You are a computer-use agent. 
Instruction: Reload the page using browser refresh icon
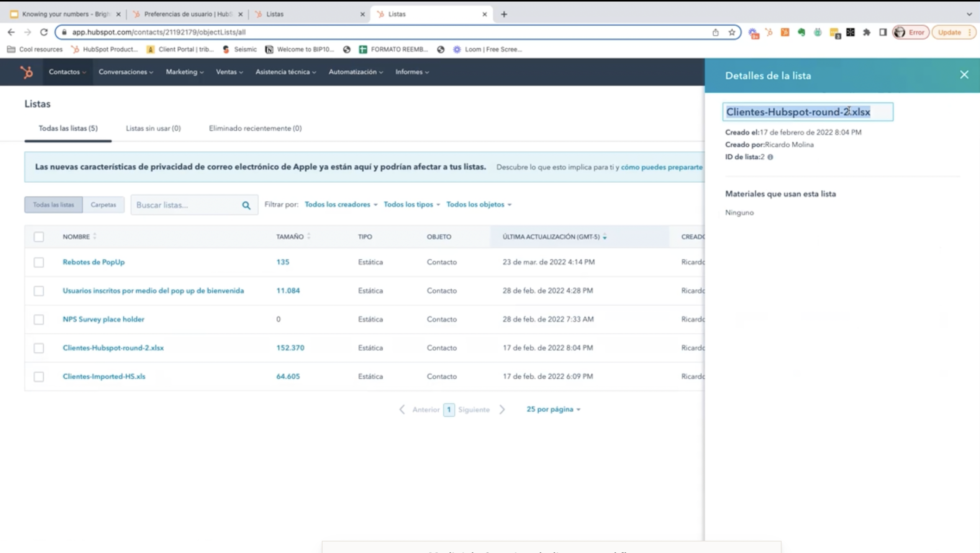[44, 32]
